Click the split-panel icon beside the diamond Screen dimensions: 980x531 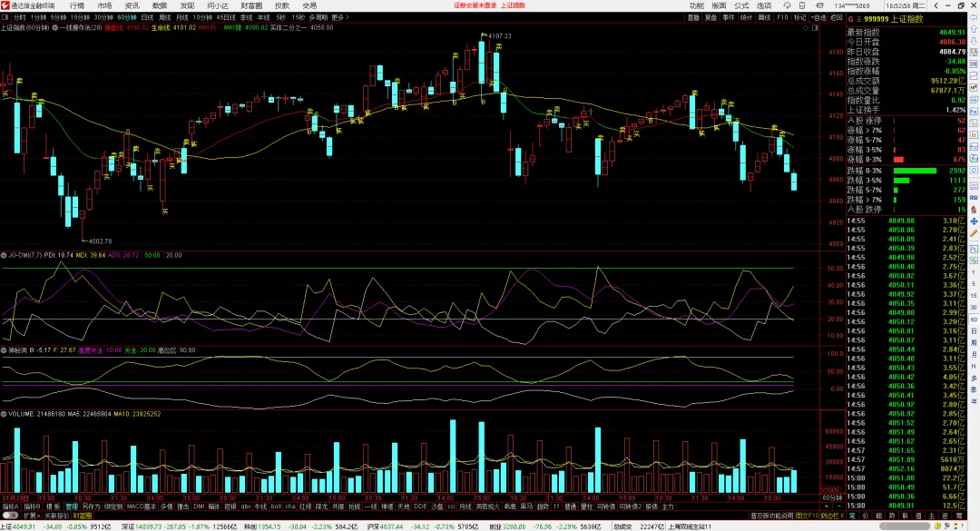pos(815,28)
